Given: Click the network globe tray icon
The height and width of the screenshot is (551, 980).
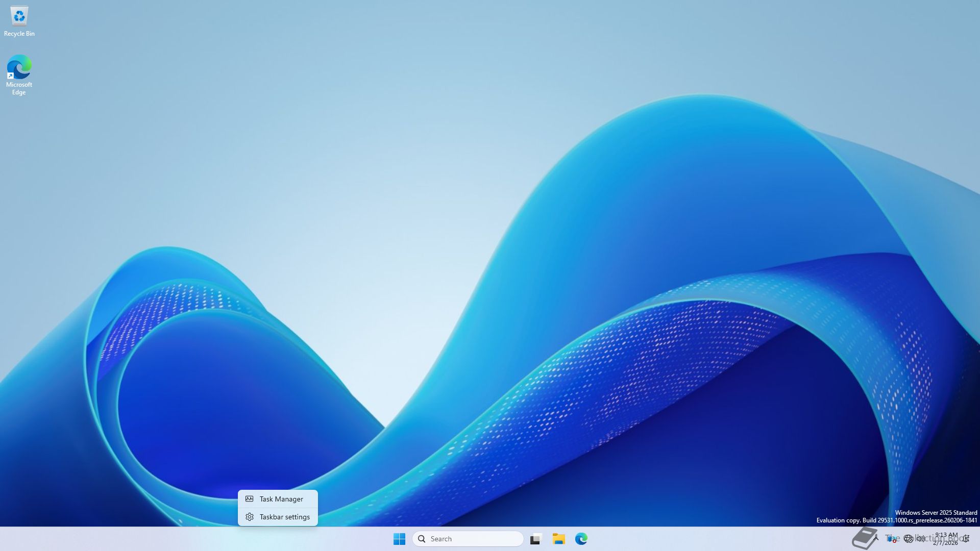Looking at the screenshot, I should tap(909, 539).
